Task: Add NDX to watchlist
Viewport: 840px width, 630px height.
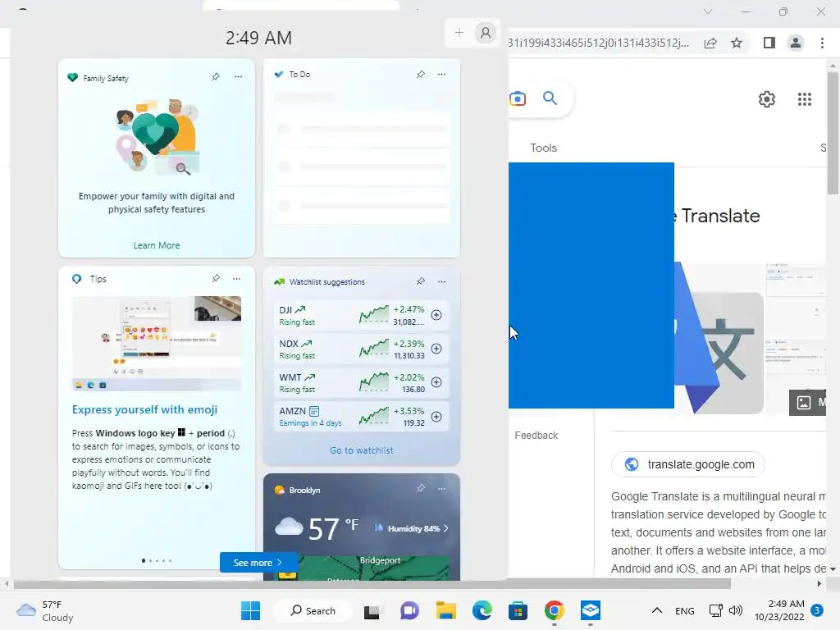Action: click(436, 349)
